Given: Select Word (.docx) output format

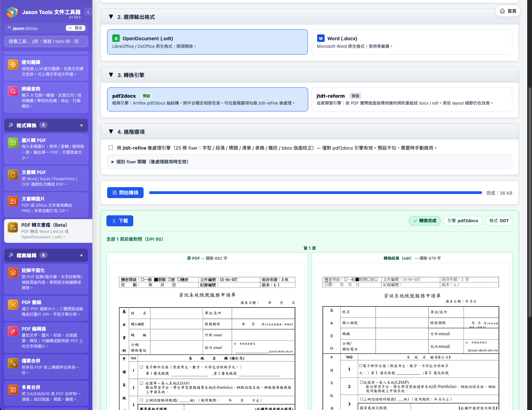Looking at the screenshot, I should click(412, 42).
